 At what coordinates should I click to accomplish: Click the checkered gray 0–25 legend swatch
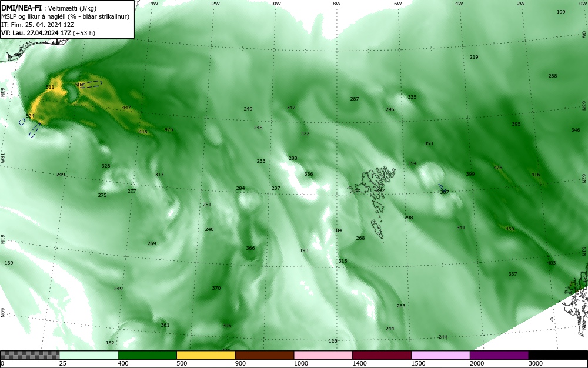(x=29, y=355)
